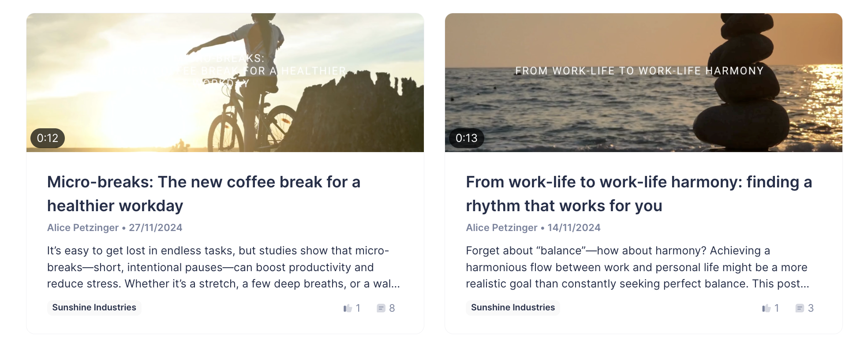Click thumbs-up icon on work-life harmony post
This screenshot has height=343, width=868.
pyautogui.click(x=767, y=308)
